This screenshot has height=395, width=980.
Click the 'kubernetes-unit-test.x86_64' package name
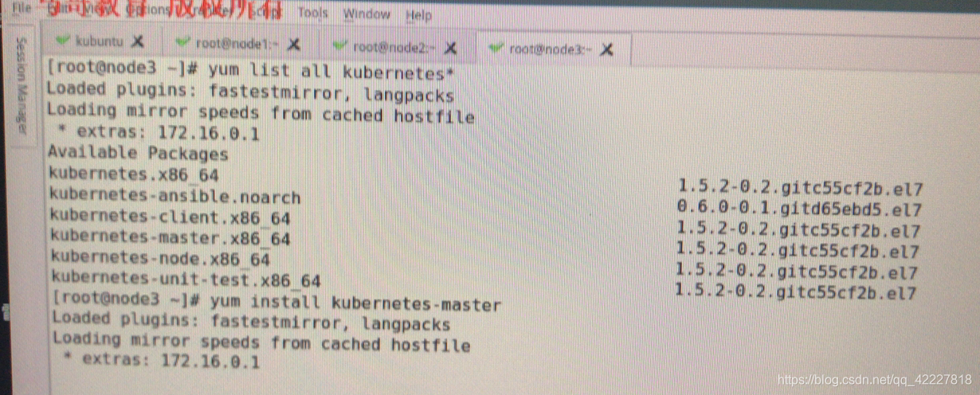(186, 280)
